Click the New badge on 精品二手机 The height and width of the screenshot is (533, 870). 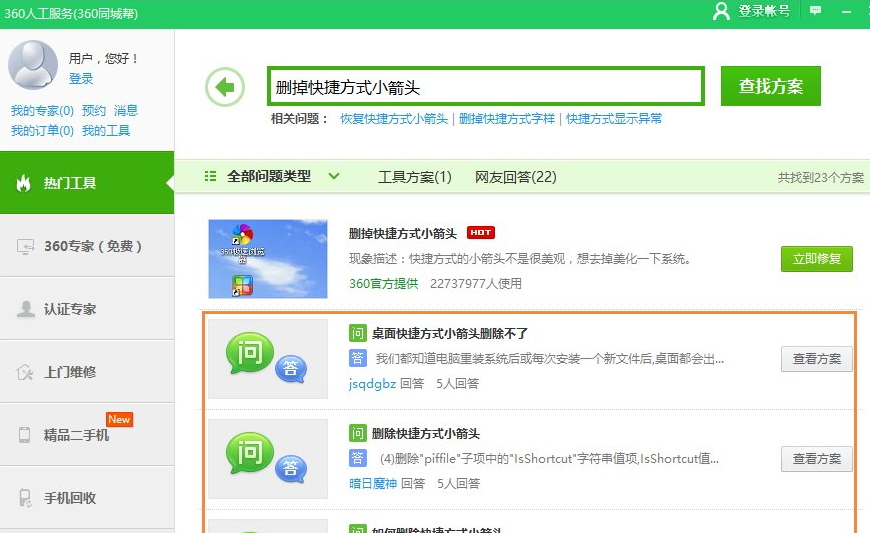[x=119, y=419]
